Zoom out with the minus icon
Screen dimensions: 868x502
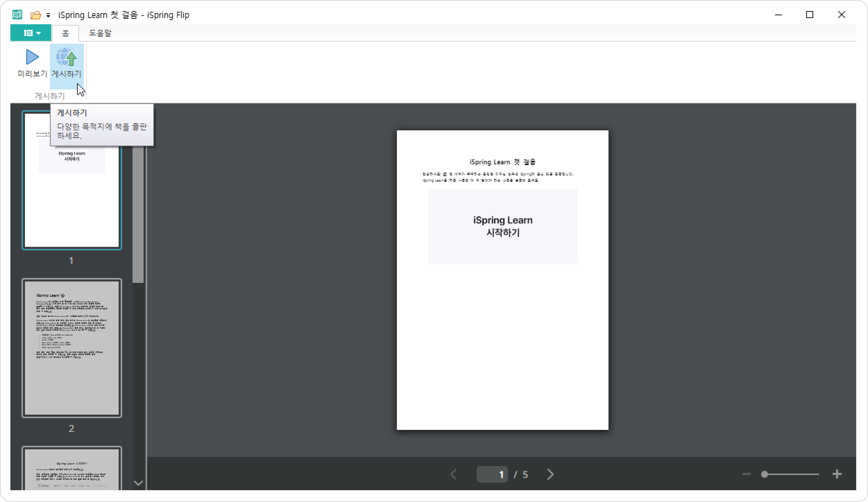(747, 474)
